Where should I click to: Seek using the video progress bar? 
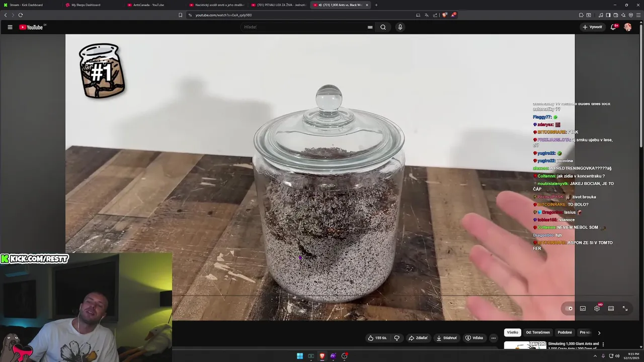pos(320,296)
